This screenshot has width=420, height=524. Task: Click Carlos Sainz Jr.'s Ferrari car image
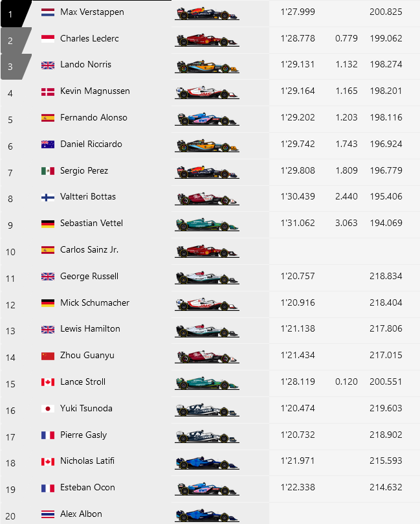206,251
